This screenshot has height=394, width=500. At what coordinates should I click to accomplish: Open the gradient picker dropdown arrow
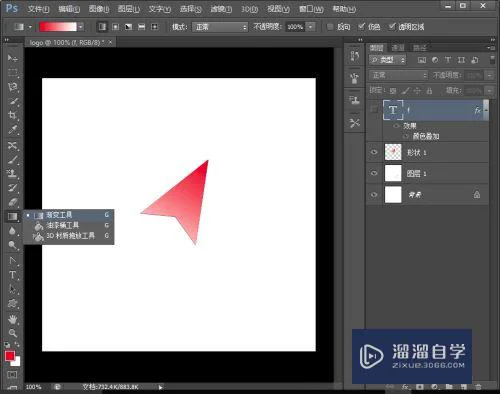[80, 27]
